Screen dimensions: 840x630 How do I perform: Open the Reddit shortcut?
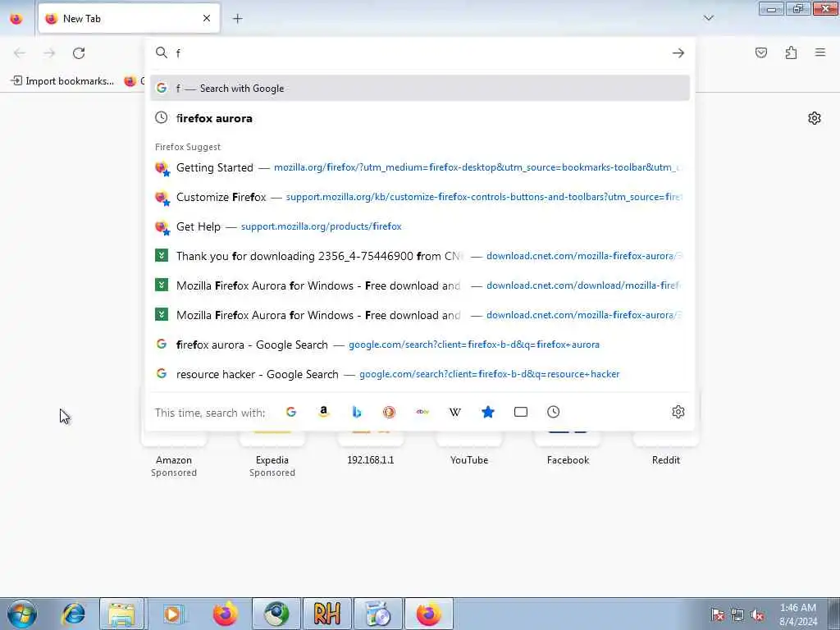[x=666, y=450]
